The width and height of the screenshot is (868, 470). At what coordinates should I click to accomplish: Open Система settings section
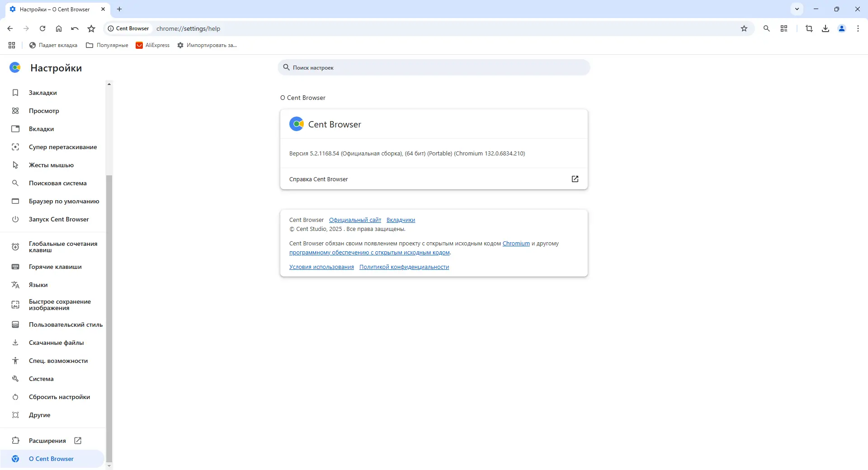(x=52, y=379)
